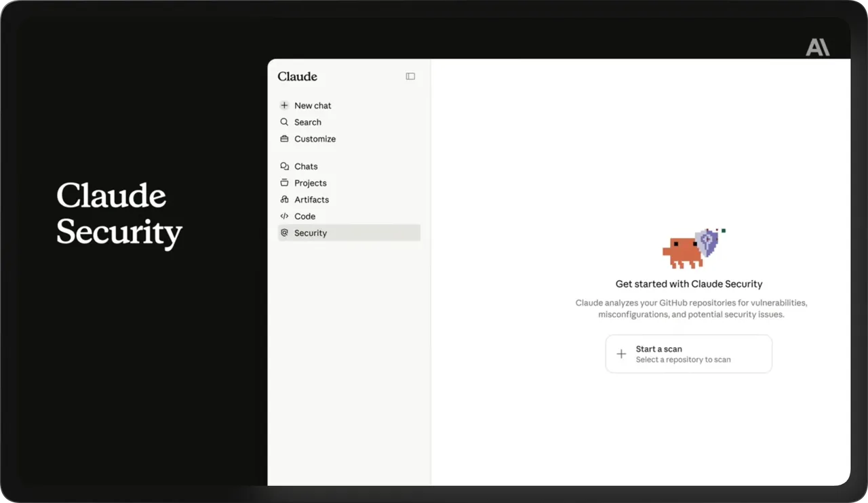The image size is (868, 503).
Task: Go to Projects via its sidebar icon
Action: coord(284,183)
